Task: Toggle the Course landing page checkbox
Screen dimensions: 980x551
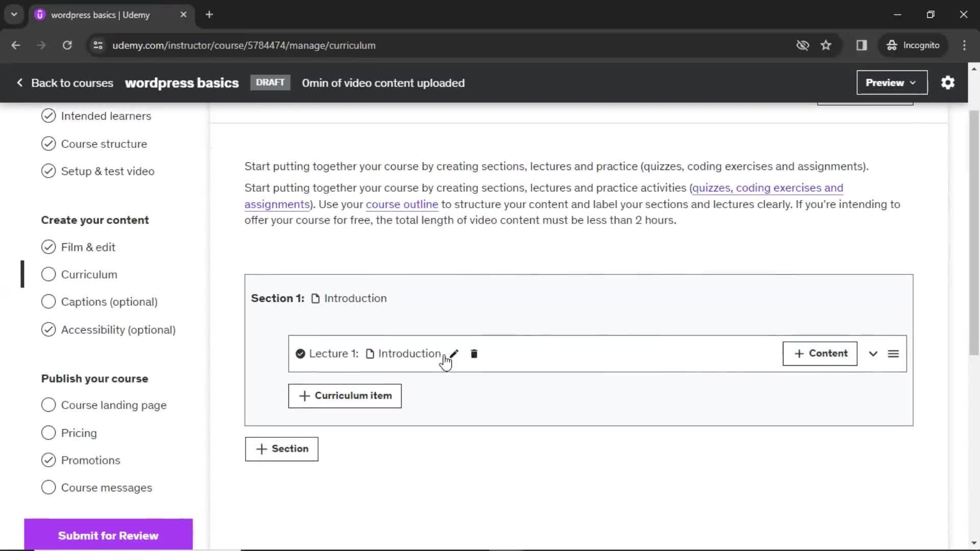Action: coord(48,405)
